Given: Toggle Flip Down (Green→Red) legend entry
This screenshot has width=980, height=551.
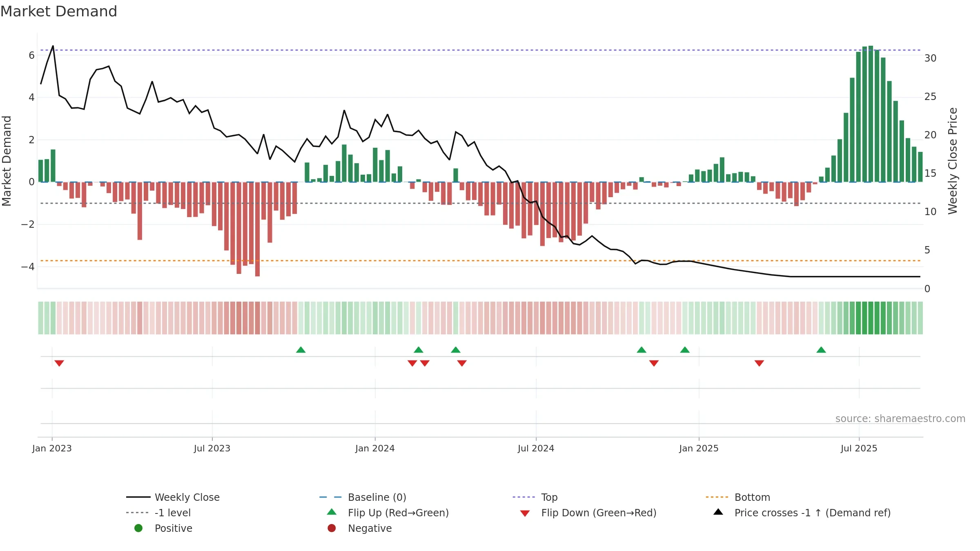Looking at the screenshot, I should (x=588, y=513).
